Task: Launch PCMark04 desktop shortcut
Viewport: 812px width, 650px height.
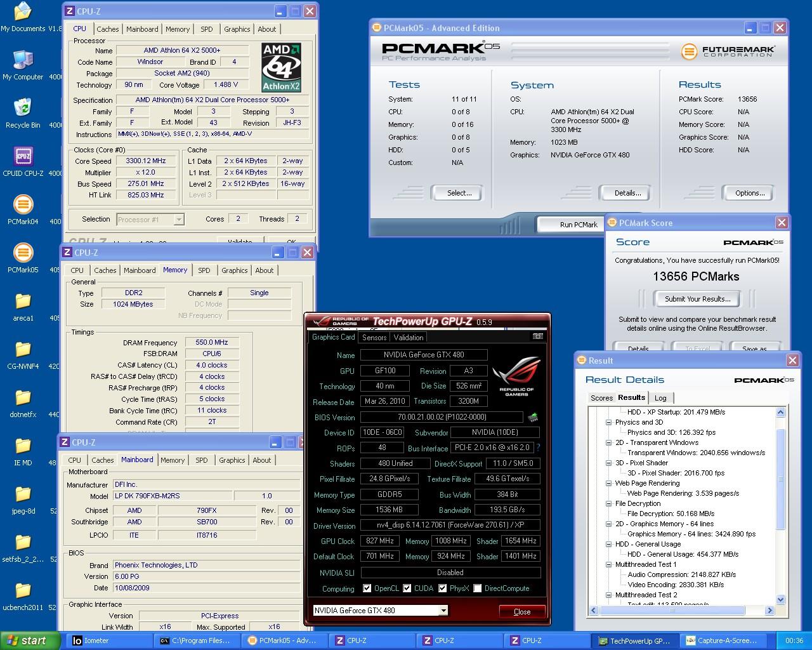Action: point(23,210)
